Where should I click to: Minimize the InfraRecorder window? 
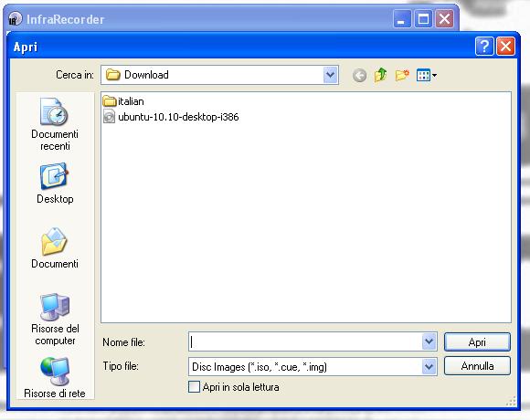point(402,19)
